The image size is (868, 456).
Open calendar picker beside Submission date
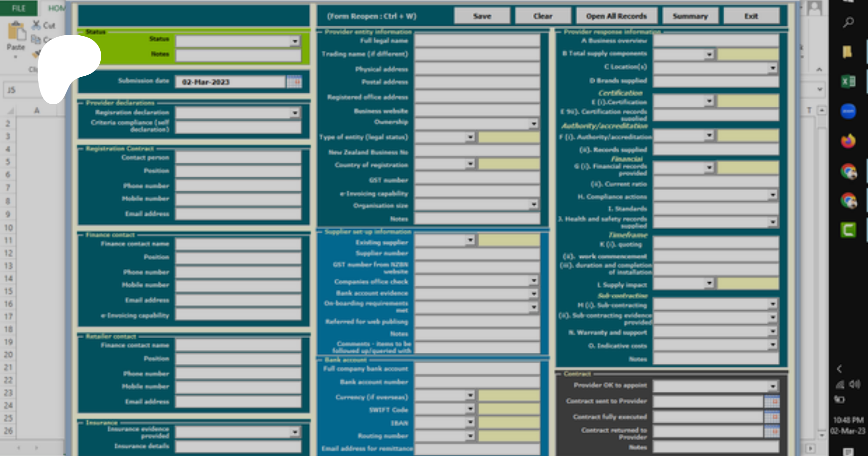click(294, 82)
